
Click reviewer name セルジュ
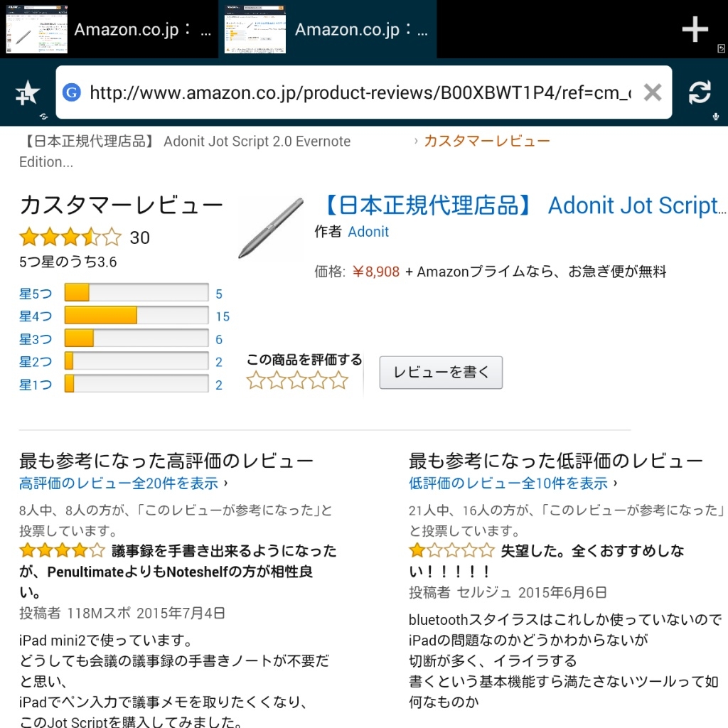(x=483, y=592)
